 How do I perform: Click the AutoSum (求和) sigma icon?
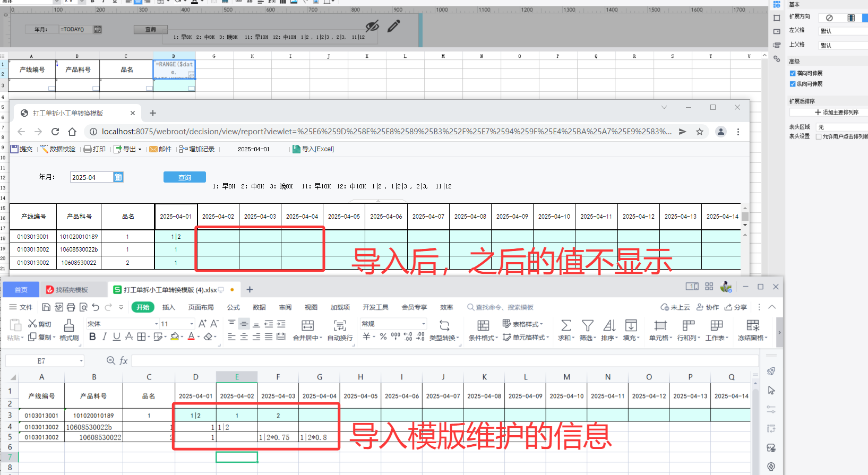point(566,325)
